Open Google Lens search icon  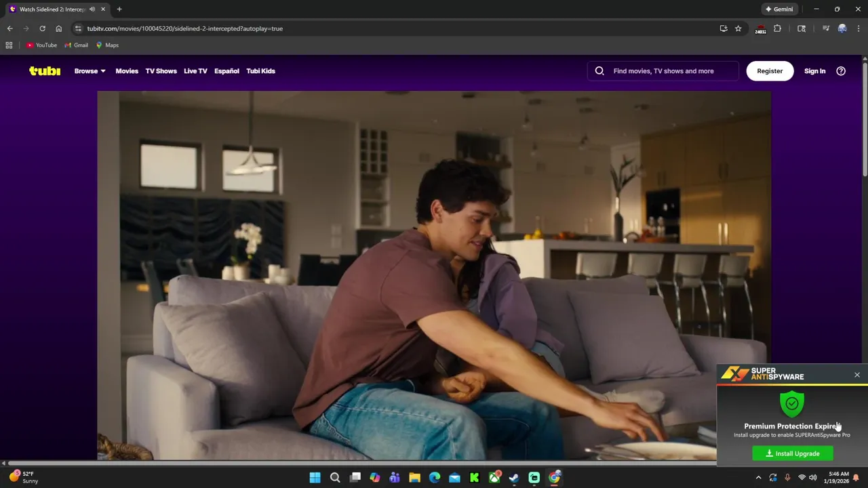click(x=802, y=28)
